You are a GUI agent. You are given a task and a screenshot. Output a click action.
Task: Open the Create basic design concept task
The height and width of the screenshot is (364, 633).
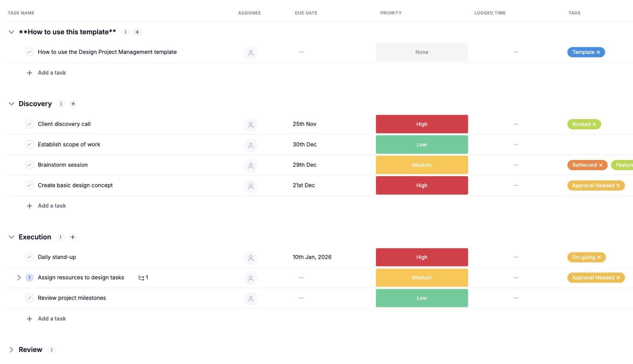click(75, 186)
